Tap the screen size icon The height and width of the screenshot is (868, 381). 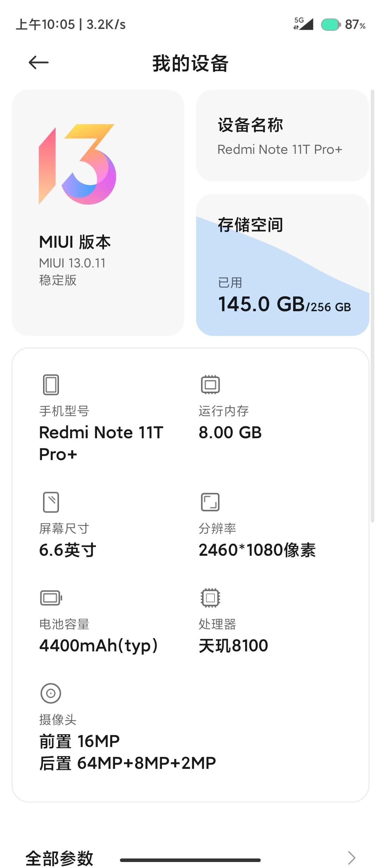pyautogui.click(x=51, y=502)
